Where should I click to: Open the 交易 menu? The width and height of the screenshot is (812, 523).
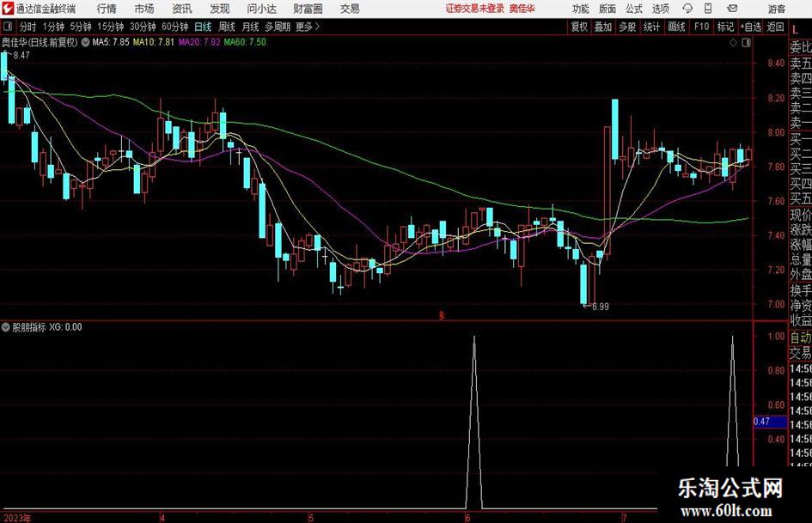(350, 9)
